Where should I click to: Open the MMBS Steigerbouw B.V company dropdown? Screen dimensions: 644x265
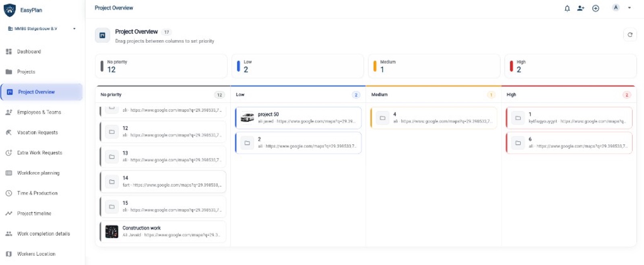[42, 29]
